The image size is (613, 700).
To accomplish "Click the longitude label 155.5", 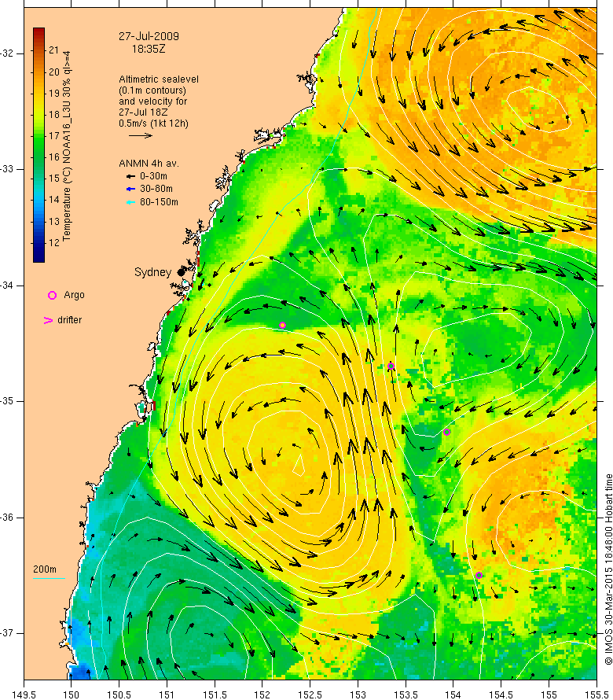I will 596,694.
